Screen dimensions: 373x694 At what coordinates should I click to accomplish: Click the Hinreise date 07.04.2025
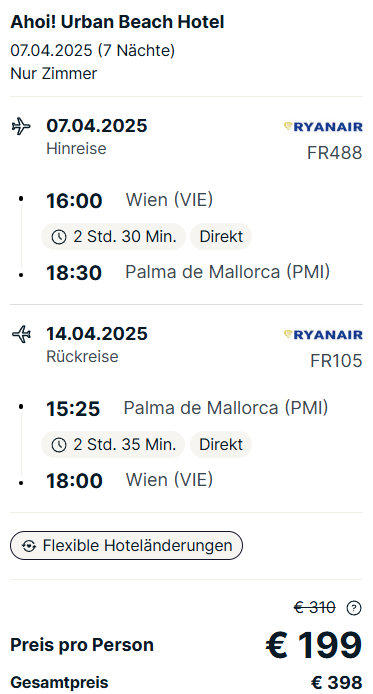(x=96, y=126)
